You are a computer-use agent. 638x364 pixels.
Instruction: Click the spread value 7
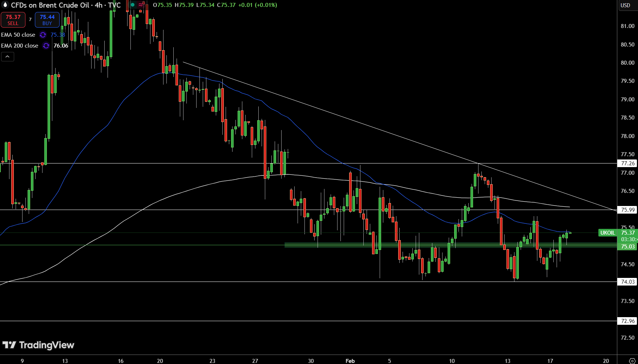(x=30, y=20)
